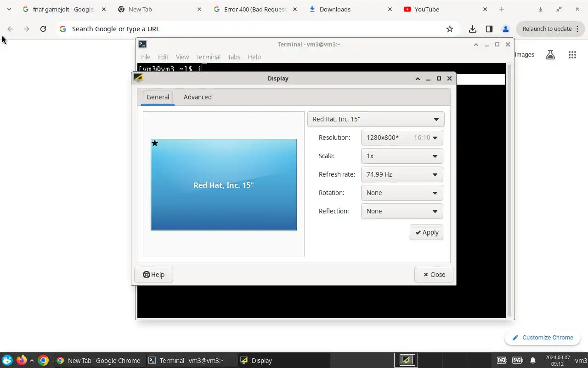Switch to New Tab - Google Chrome taskbar button
Image resolution: width=588 pixels, height=368 pixels.
click(99, 361)
